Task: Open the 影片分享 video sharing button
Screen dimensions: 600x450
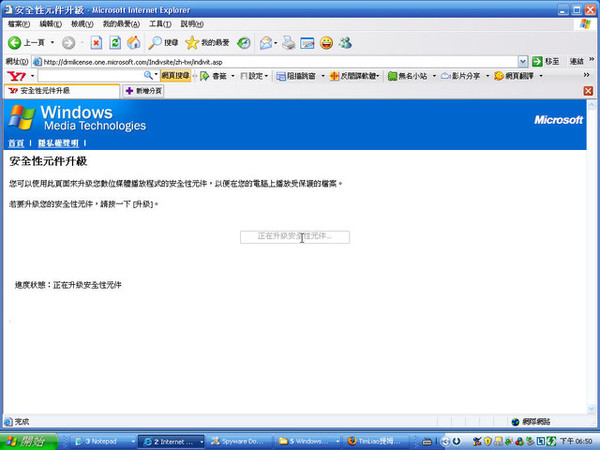Action: (x=461, y=76)
